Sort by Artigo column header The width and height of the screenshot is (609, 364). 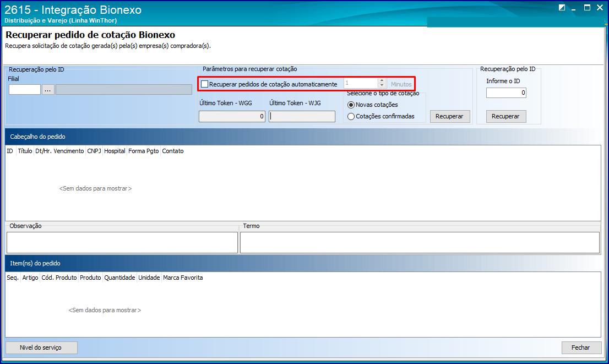[x=30, y=278]
